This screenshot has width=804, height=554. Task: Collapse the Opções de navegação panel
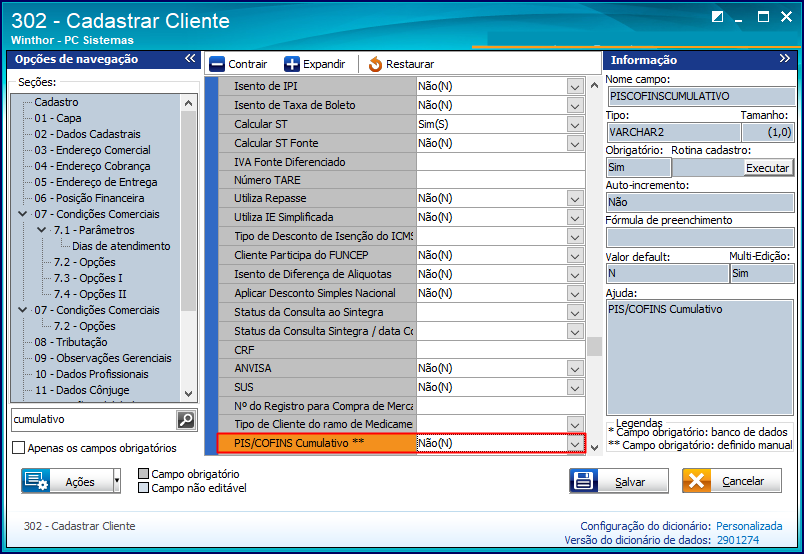190,58
